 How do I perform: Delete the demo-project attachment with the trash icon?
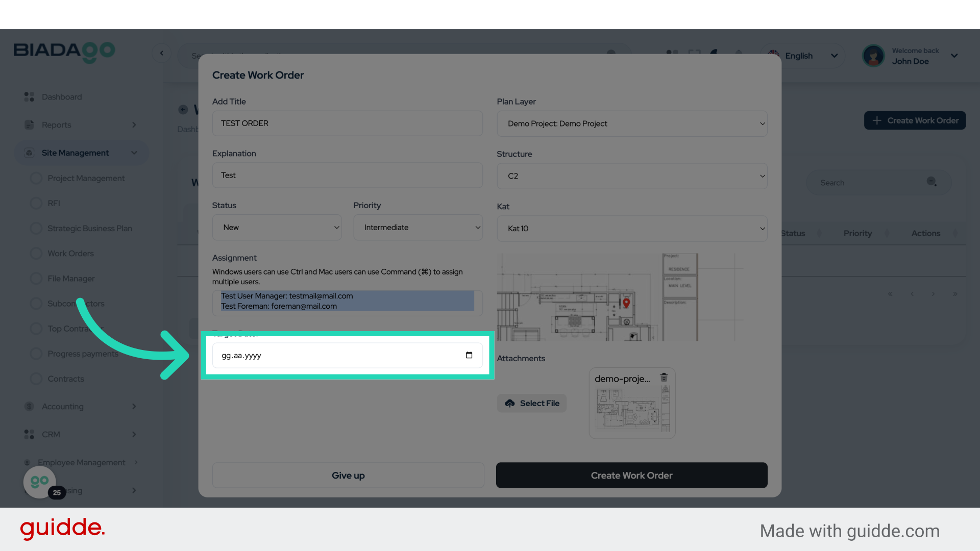pyautogui.click(x=664, y=378)
